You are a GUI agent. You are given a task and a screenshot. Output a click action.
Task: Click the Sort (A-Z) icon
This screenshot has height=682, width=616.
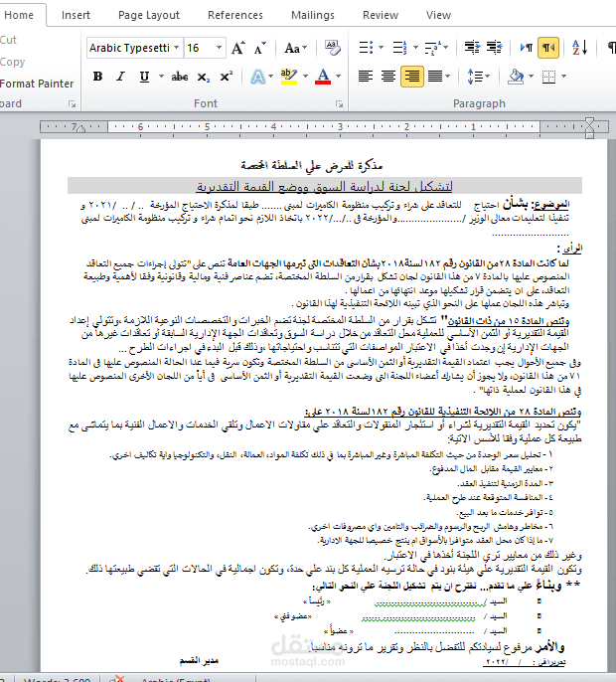coord(580,47)
